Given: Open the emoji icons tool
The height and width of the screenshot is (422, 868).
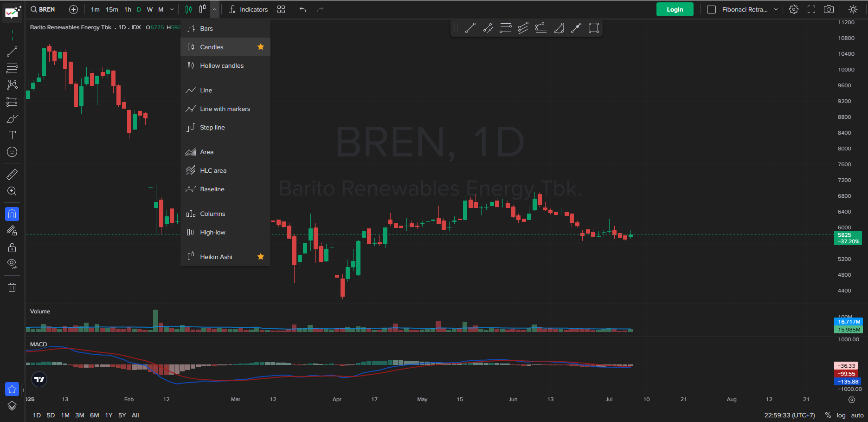Looking at the screenshot, I should (x=12, y=152).
